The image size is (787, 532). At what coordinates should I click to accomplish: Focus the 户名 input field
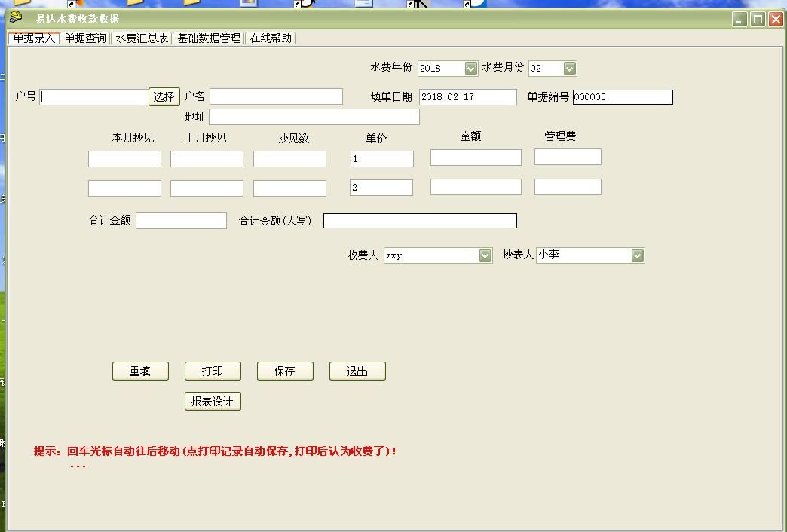point(276,96)
